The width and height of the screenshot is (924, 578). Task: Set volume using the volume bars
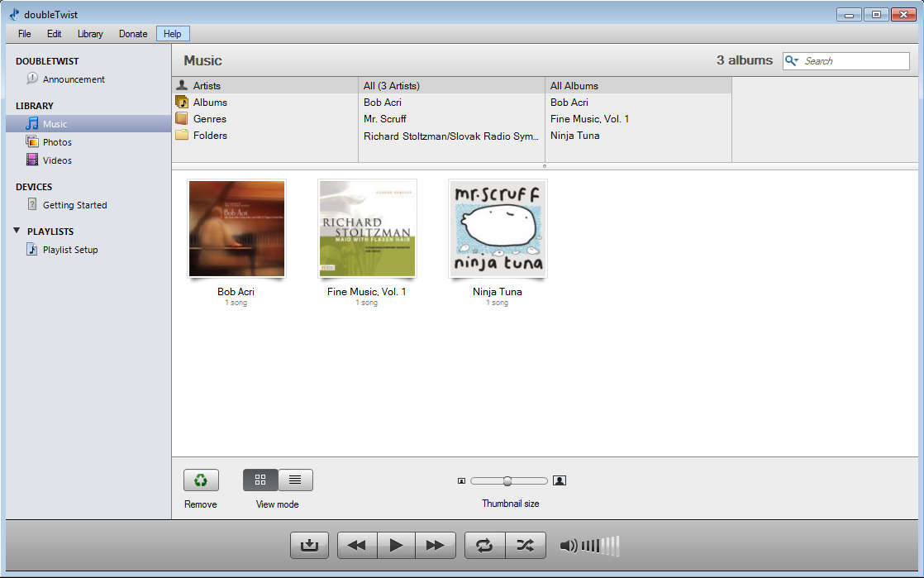[601, 546]
